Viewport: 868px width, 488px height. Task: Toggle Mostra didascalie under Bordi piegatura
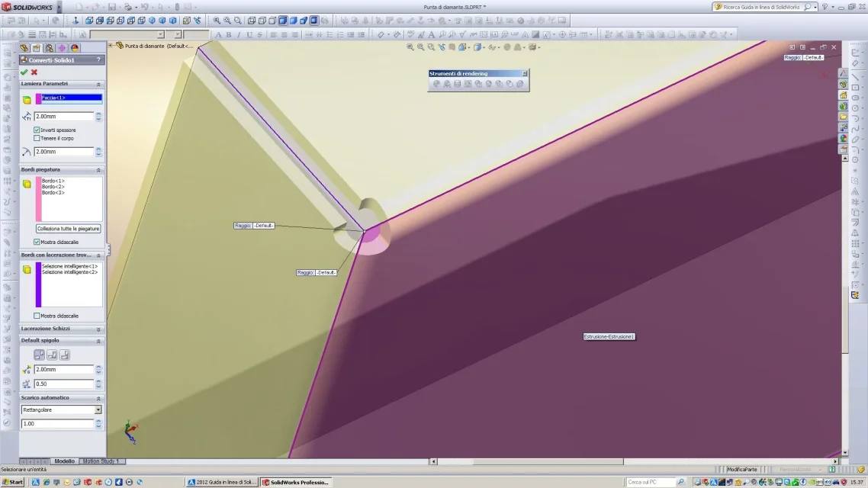tap(37, 242)
